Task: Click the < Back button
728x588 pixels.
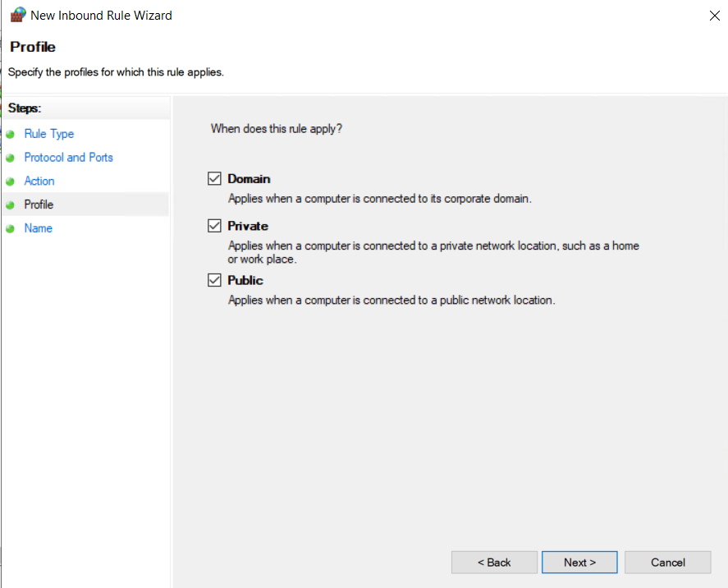Action: [x=494, y=563]
